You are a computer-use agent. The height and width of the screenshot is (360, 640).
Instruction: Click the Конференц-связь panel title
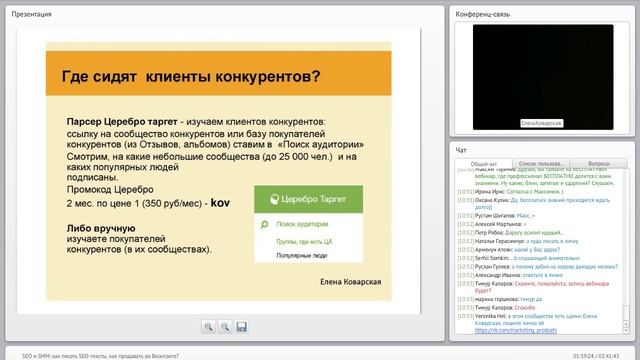(x=482, y=14)
